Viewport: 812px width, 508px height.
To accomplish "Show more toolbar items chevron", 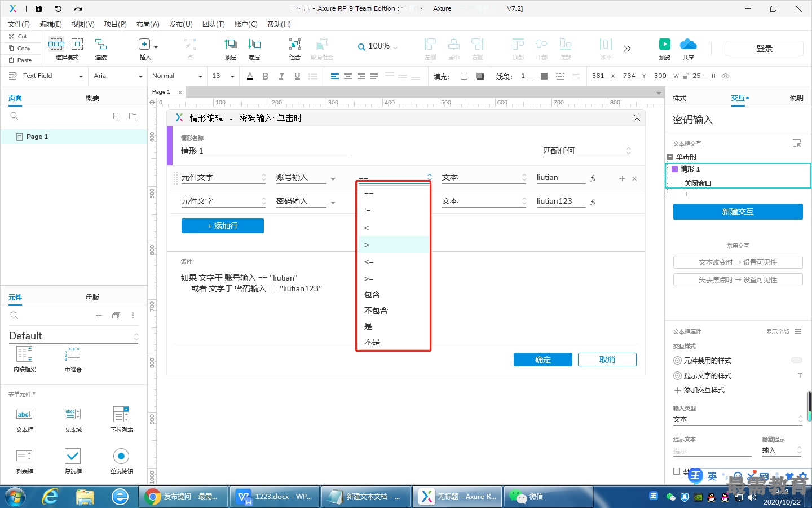I will 627,49.
